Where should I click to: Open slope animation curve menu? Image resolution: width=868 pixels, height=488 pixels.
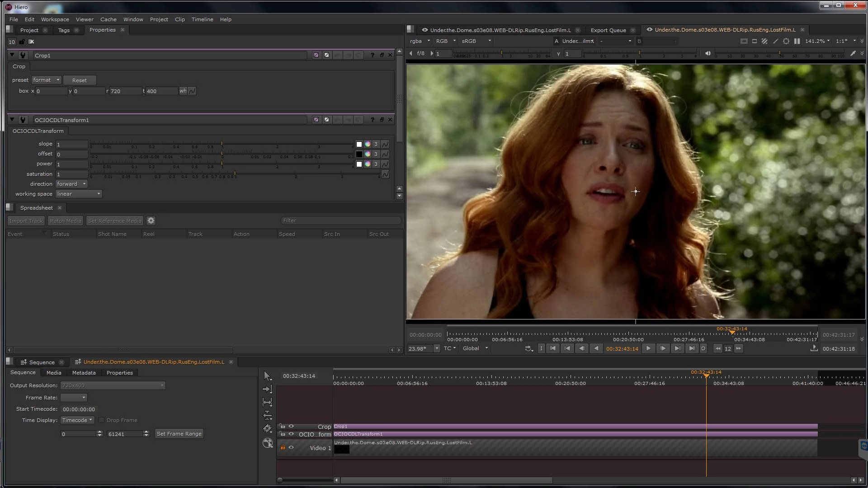pyautogui.click(x=385, y=144)
